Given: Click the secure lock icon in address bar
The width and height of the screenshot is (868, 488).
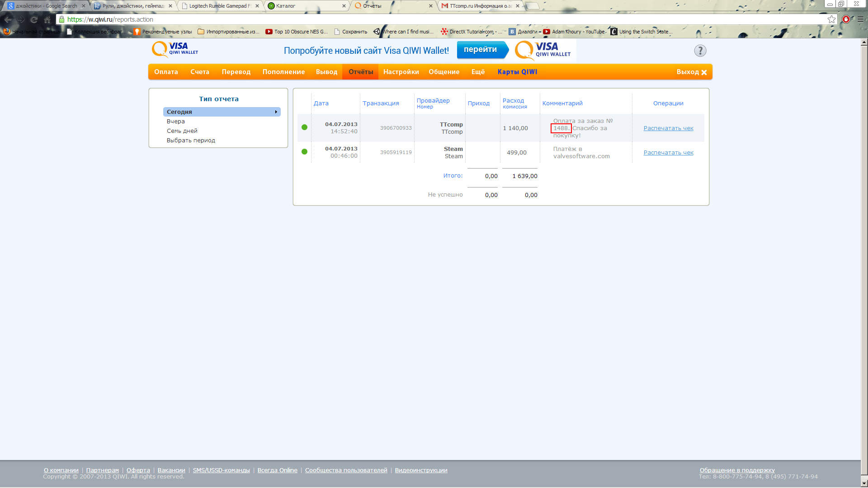Looking at the screenshot, I should coord(61,19).
